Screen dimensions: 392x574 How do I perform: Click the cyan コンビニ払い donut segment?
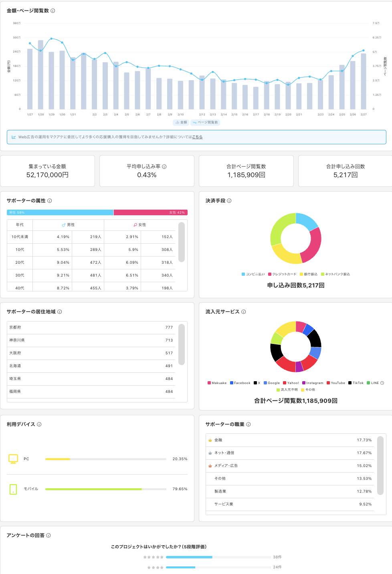[307, 222]
